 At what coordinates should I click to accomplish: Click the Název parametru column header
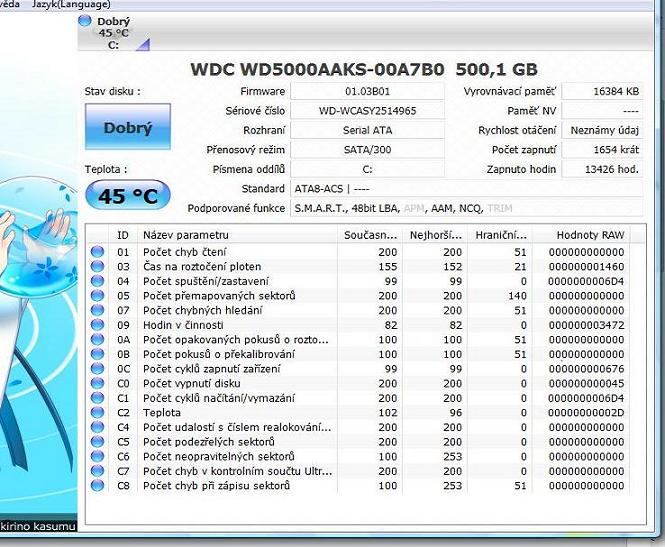pyautogui.click(x=238, y=235)
